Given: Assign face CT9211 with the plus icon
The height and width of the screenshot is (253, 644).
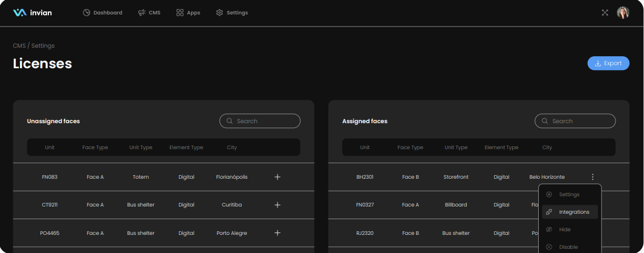Looking at the screenshot, I should tap(277, 205).
